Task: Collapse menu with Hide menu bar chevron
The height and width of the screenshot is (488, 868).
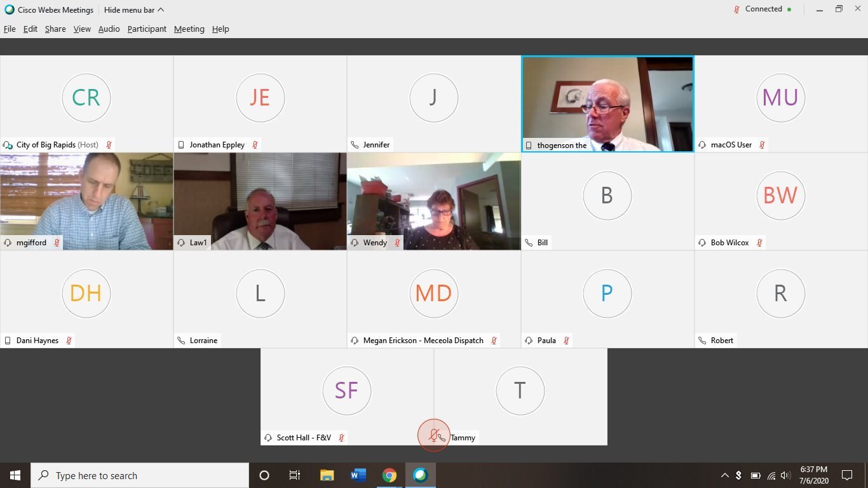Action: (161, 10)
